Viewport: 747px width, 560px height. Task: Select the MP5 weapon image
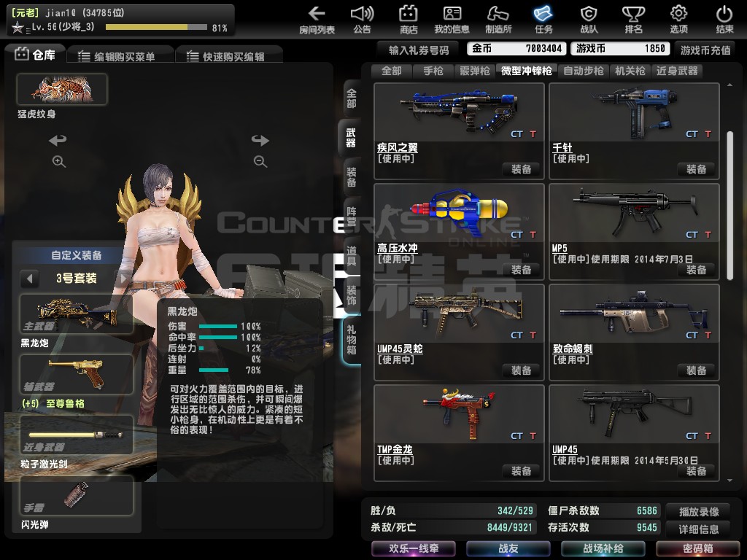pos(634,214)
